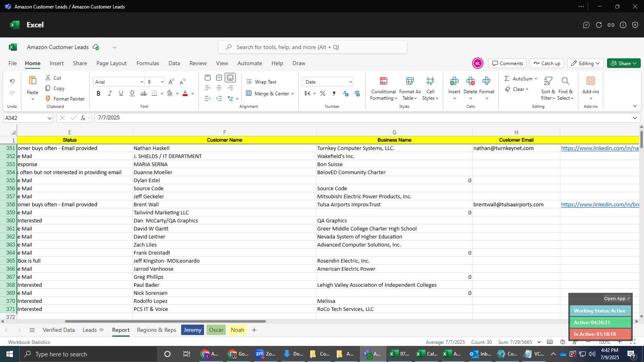This screenshot has height=362, width=644.
Task: Apply percent style to the selection
Action: click(322, 93)
